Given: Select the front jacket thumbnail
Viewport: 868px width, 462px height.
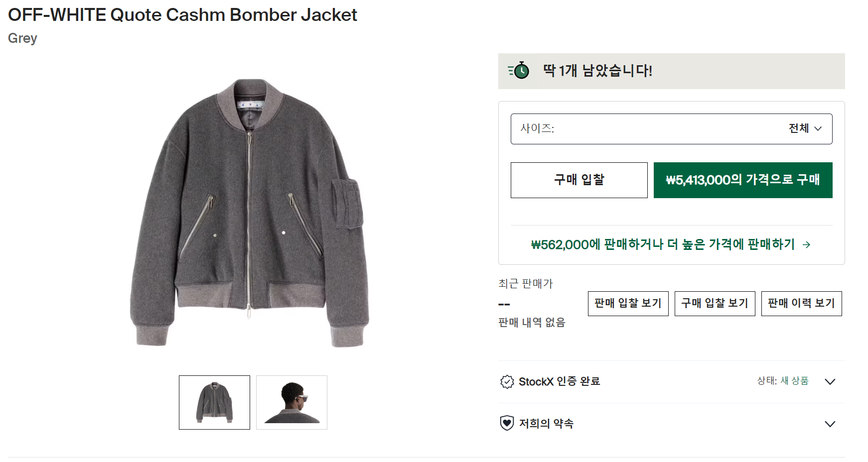Looking at the screenshot, I should pos(214,402).
